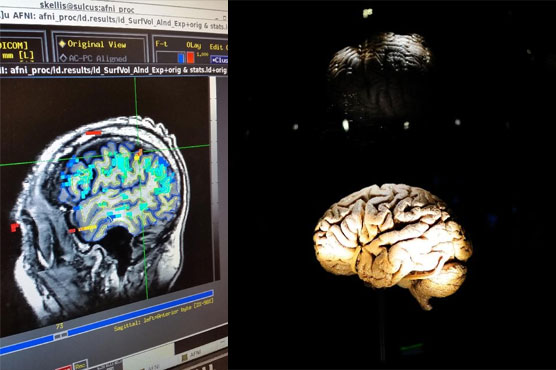Click the sagittal slice slider thumb
Viewport: 556px width, 370px height.
(60, 335)
